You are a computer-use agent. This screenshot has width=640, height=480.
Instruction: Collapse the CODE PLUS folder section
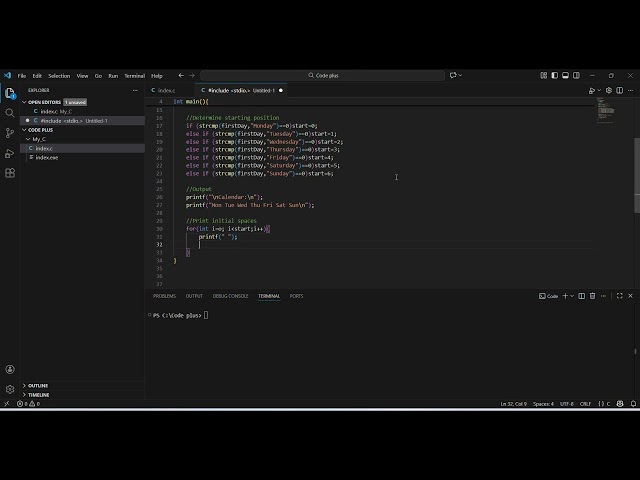click(x=24, y=130)
